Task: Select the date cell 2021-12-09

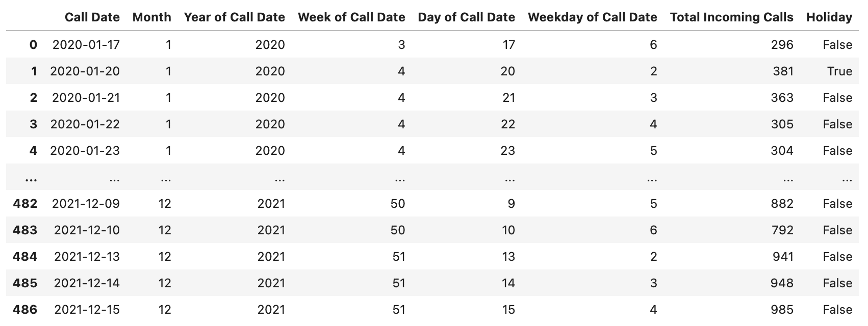Action: click(x=86, y=204)
